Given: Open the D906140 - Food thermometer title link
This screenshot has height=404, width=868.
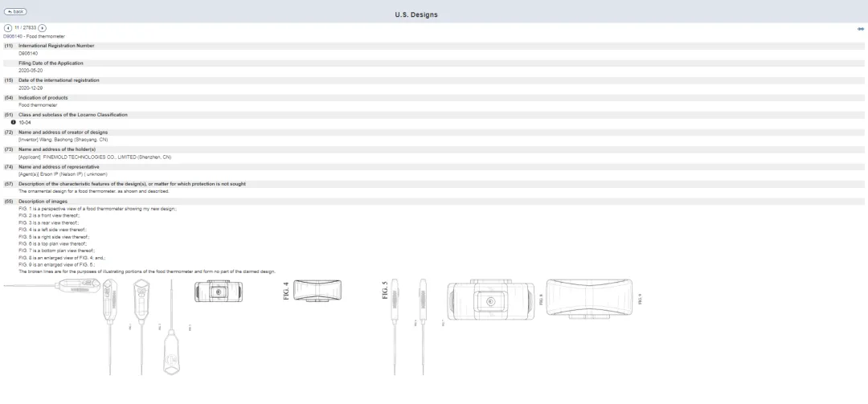Looking at the screenshot, I should [x=34, y=36].
